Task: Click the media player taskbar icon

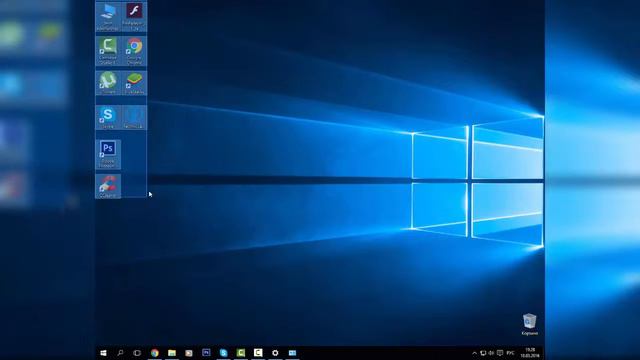Action: pos(189,353)
